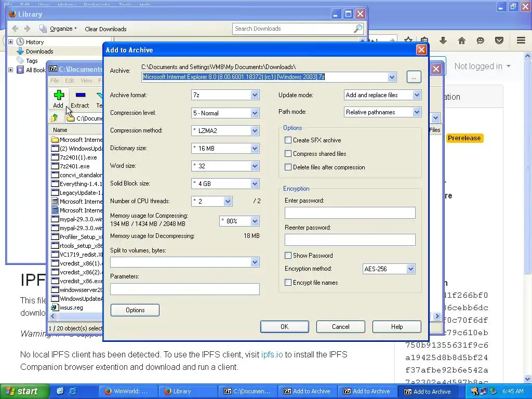Switch to Library taskbar button
532x399 pixels.
189,391
